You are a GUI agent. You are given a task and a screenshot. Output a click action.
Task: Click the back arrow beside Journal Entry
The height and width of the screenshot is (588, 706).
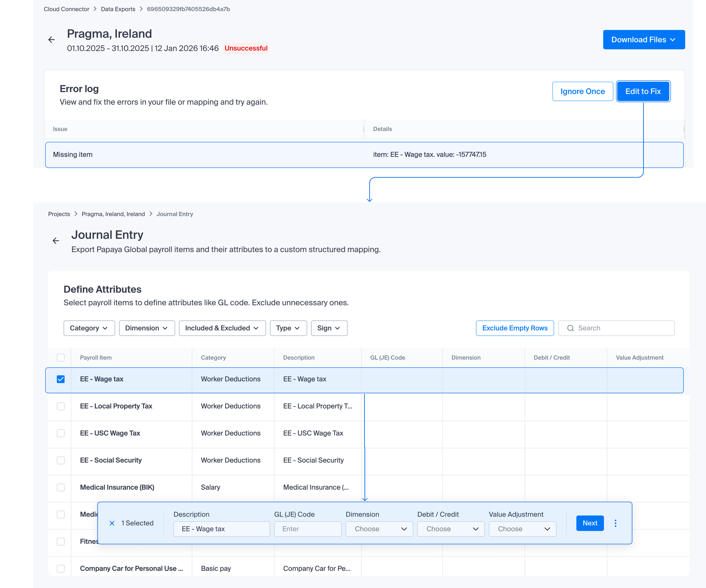click(x=56, y=240)
